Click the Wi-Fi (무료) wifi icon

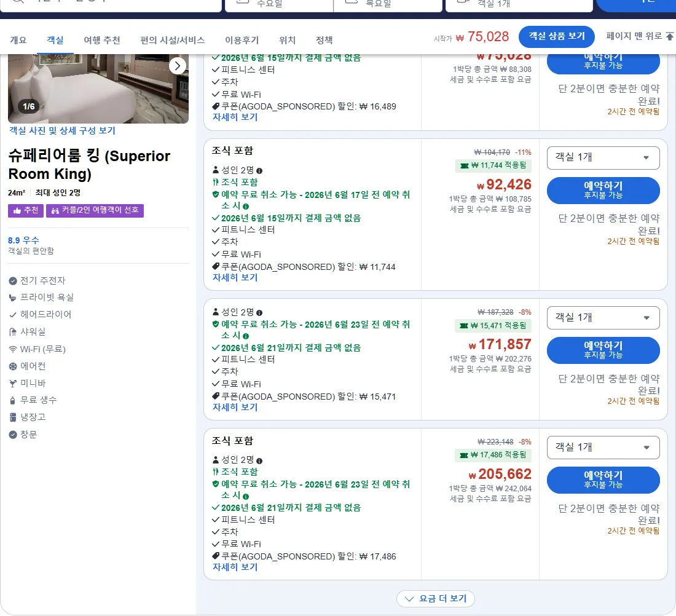pos(13,349)
